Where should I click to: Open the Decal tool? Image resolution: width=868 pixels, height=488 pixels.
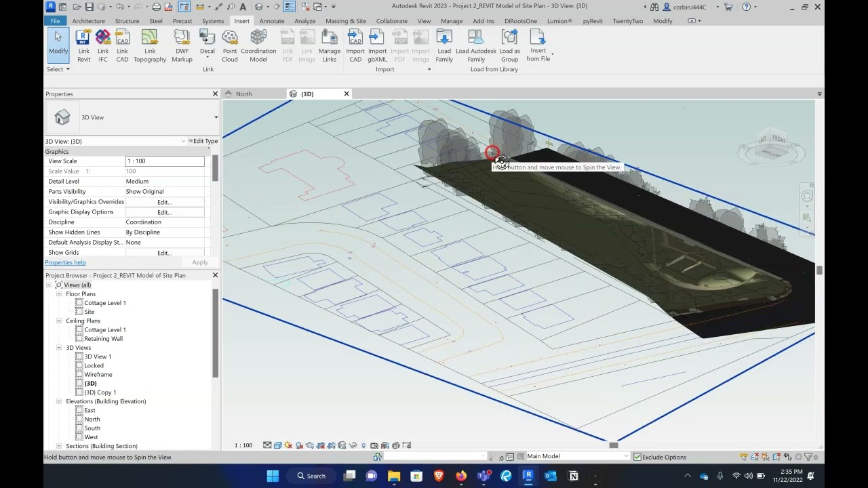tap(208, 45)
